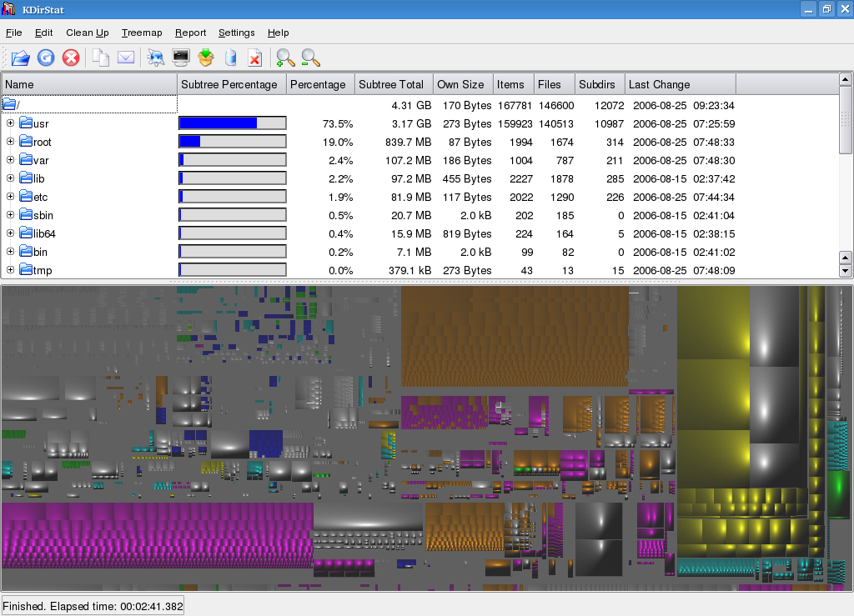Click the Open in Terminal monitor icon
This screenshot has height=616, width=854.
click(x=181, y=58)
